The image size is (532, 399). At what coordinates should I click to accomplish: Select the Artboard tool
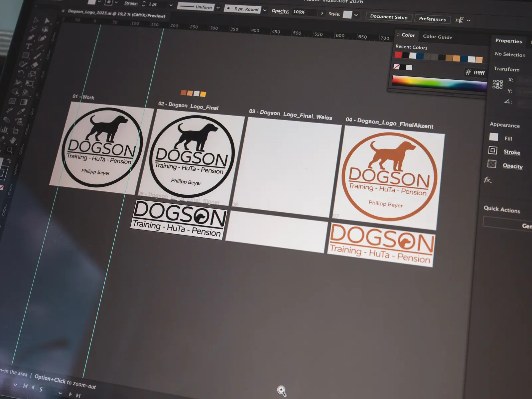tap(16, 131)
